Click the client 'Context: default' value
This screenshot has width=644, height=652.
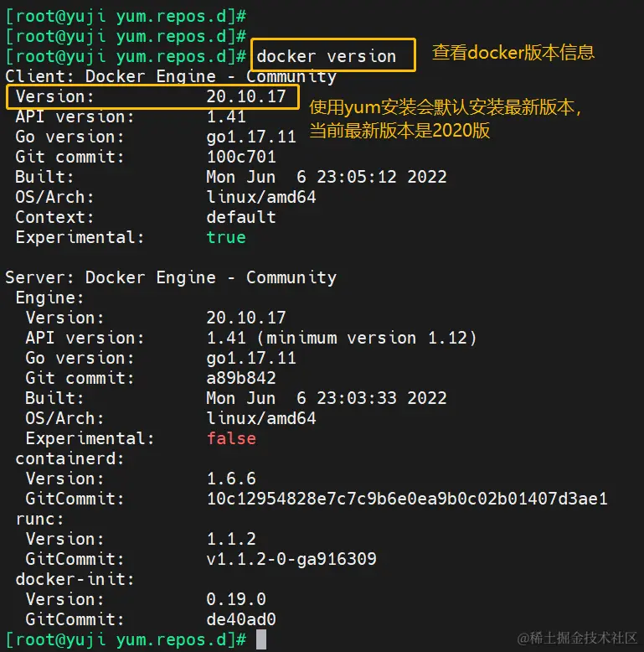[241, 217]
